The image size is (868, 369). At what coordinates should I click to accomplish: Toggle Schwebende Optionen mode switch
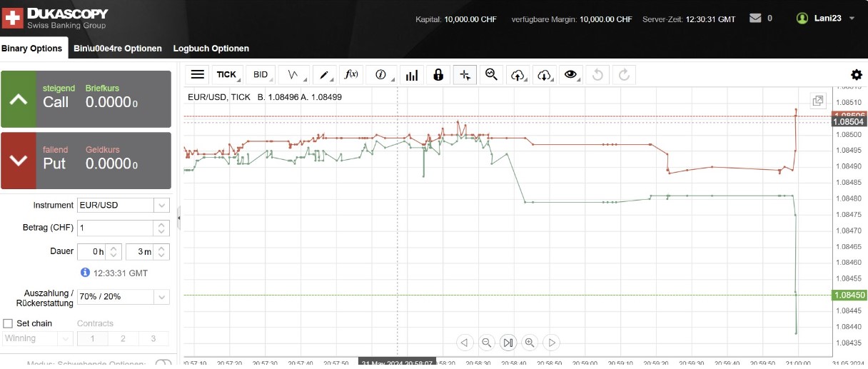(x=163, y=364)
